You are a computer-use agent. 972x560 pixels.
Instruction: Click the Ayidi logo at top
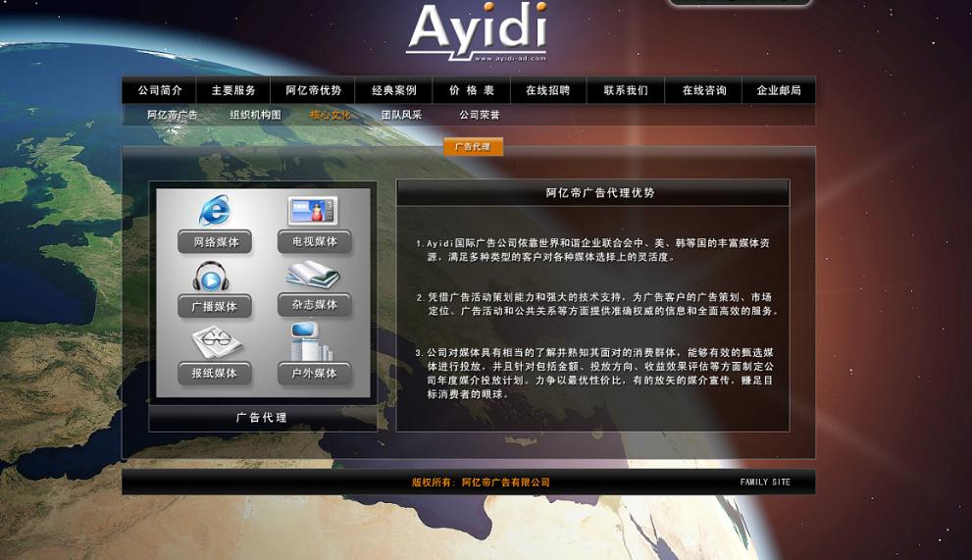pos(477,31)
